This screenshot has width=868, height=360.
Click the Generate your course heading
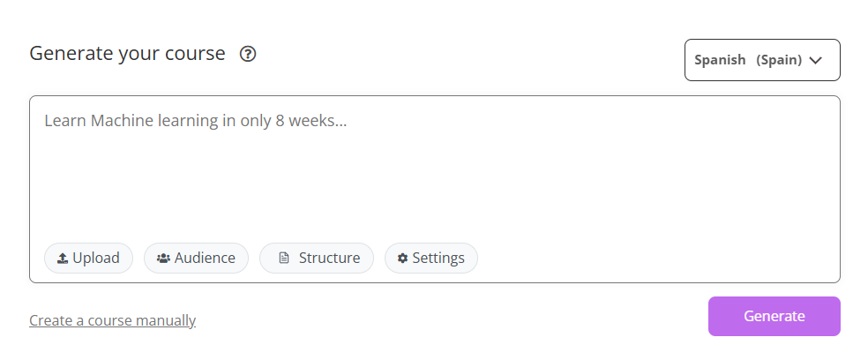click(x=127, y=53)
